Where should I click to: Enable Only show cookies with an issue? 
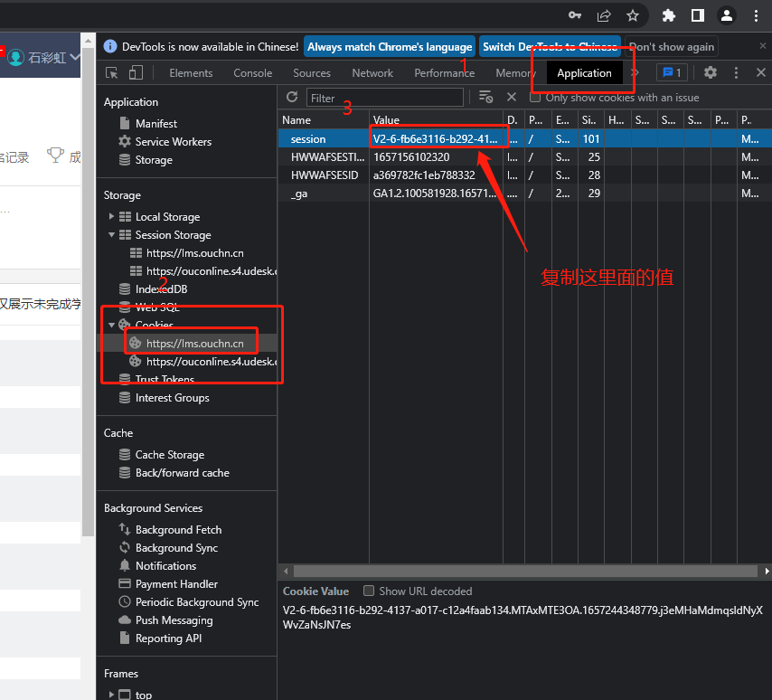tap(534, 98)
